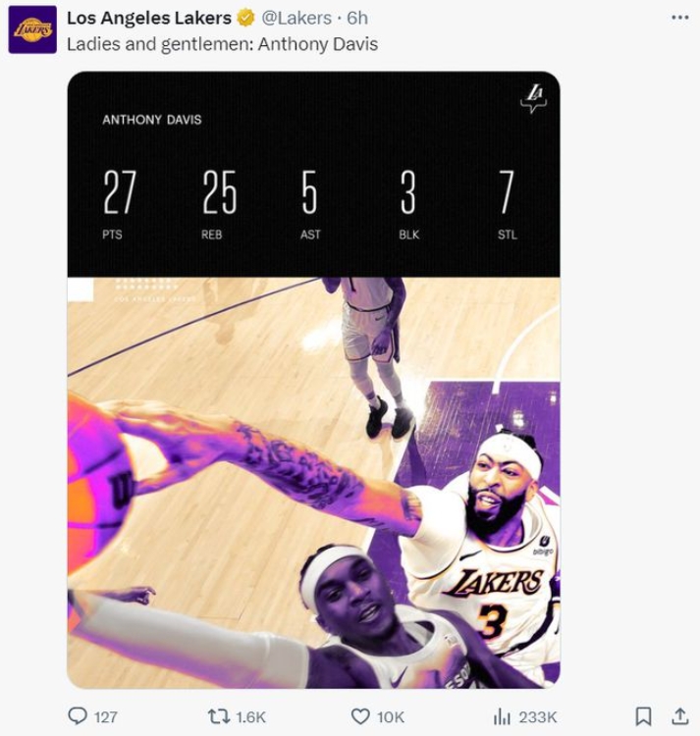700x736 pixels.
Task: Click the LA logo in image corner
Action: (533, 97)
